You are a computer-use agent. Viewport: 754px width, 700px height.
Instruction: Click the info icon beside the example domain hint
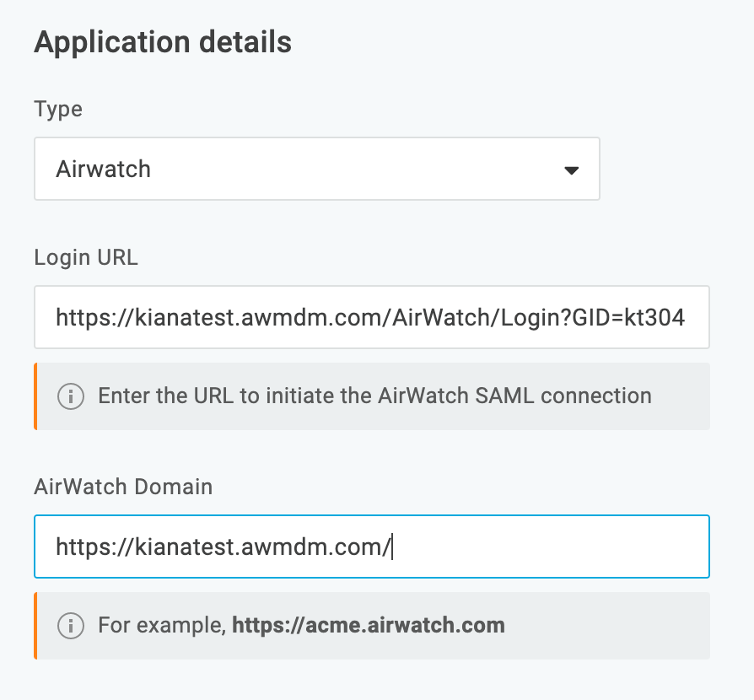pyautogui.click(x=70, y=626)
